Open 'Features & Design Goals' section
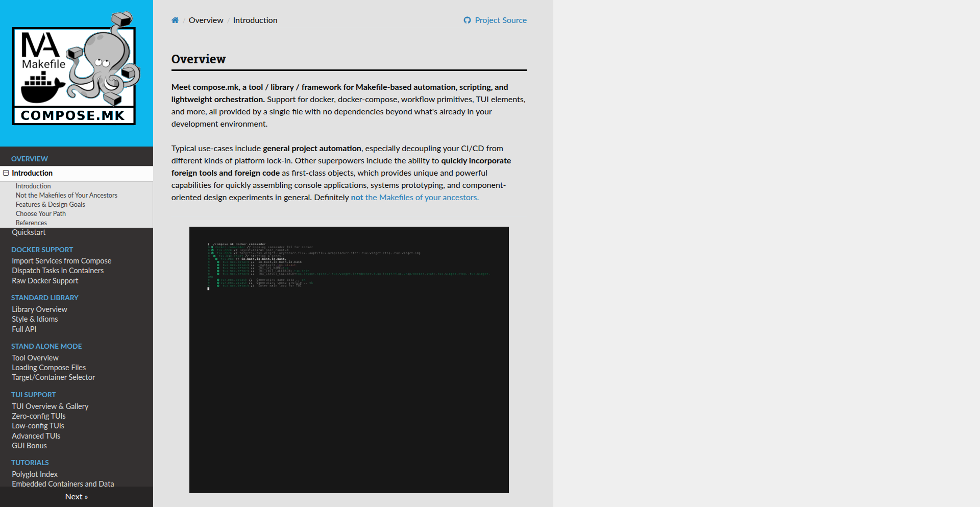This screenshot has height=507, width=980. (x=50, y=204)
